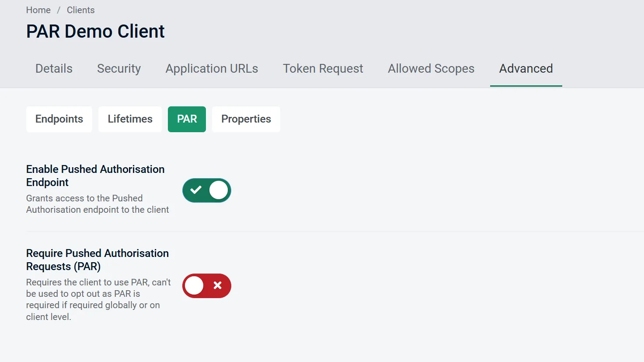Select the Application URLs tab
Image resolution: width=644 pixels, height=362 pixels.
point(212,69)
